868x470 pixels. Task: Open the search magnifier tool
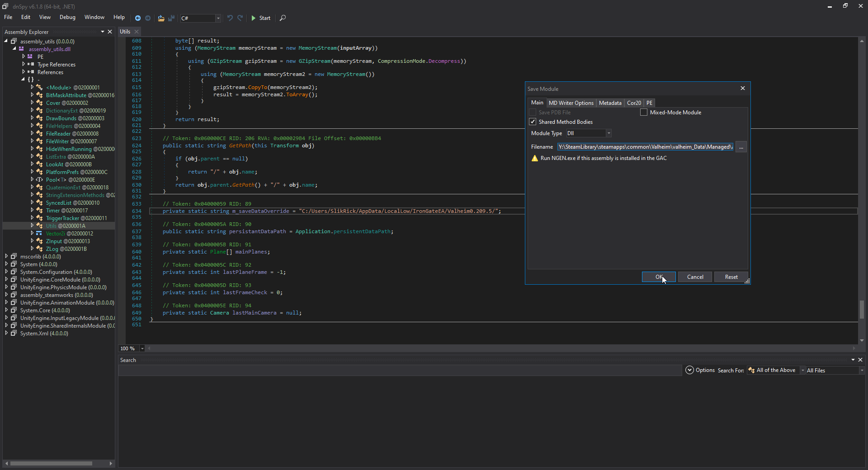point(283,18)
